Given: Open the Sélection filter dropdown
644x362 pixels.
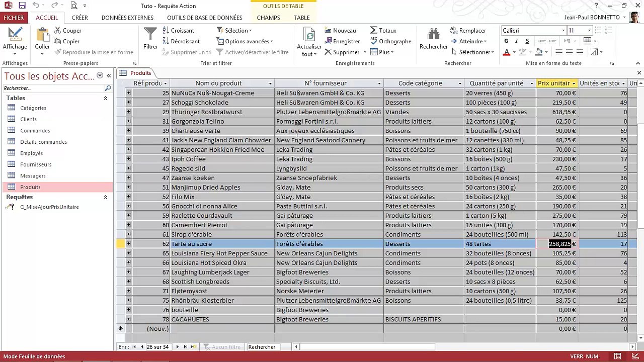Looking at the screenshot, I should pyautogui.click(x=234, y=30).
